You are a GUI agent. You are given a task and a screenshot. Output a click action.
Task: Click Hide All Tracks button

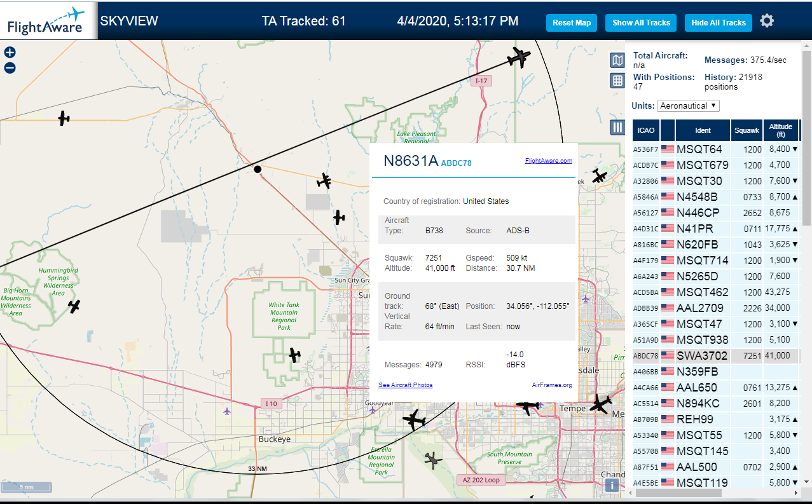719,22
